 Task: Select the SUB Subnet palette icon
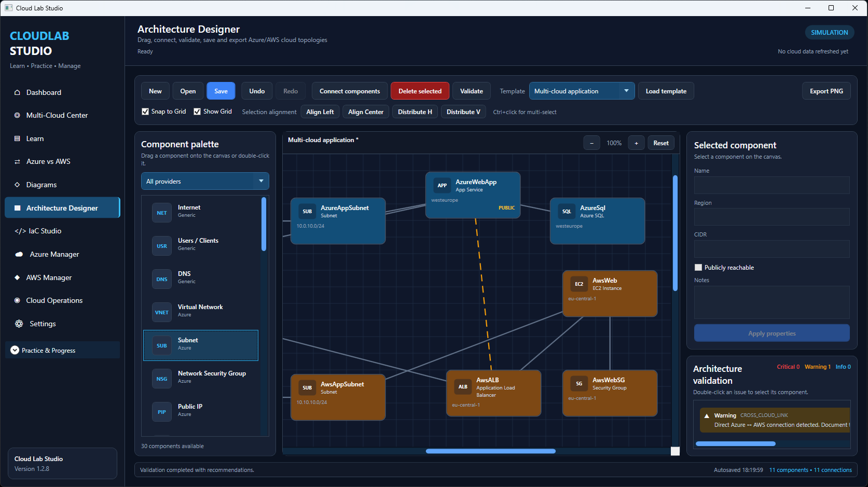click(162, 345)
